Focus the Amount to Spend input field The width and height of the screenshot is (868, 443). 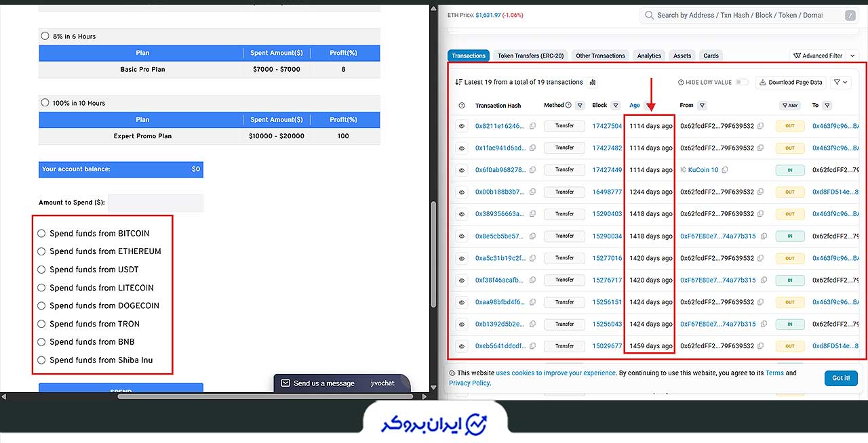click(x=155, y=203)
